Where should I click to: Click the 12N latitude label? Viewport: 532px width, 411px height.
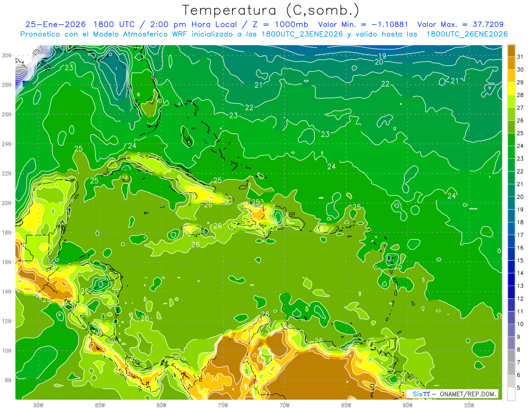point(7,321)
